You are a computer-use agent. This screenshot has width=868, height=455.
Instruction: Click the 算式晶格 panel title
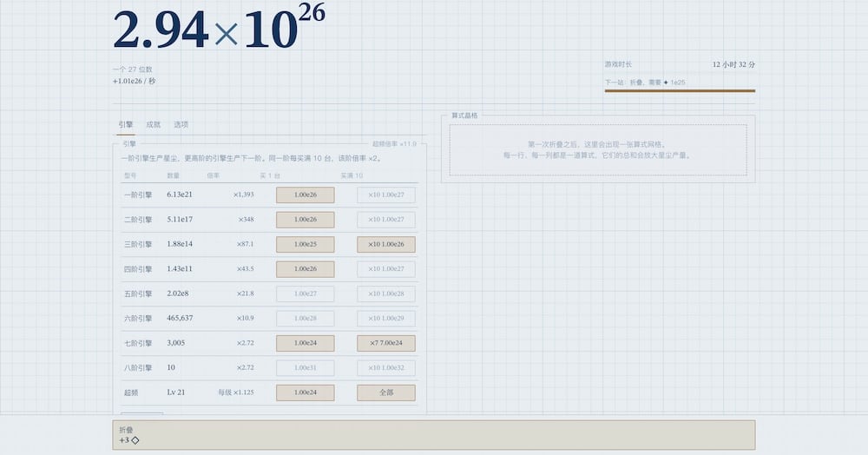[464, 115]
